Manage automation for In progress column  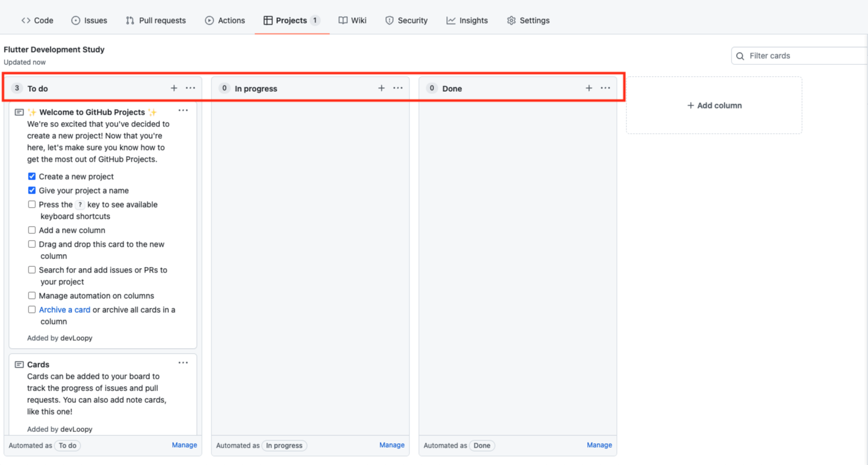(x=391, y=445)
